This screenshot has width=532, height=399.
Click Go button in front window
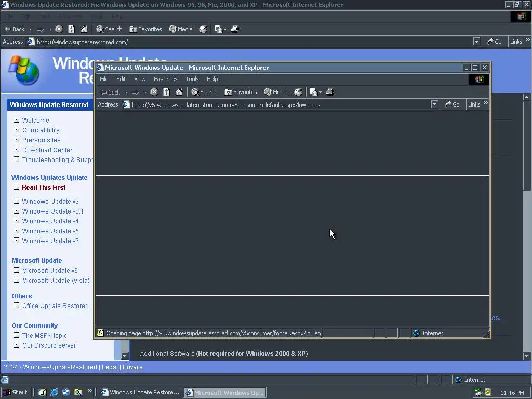[453, 104]
